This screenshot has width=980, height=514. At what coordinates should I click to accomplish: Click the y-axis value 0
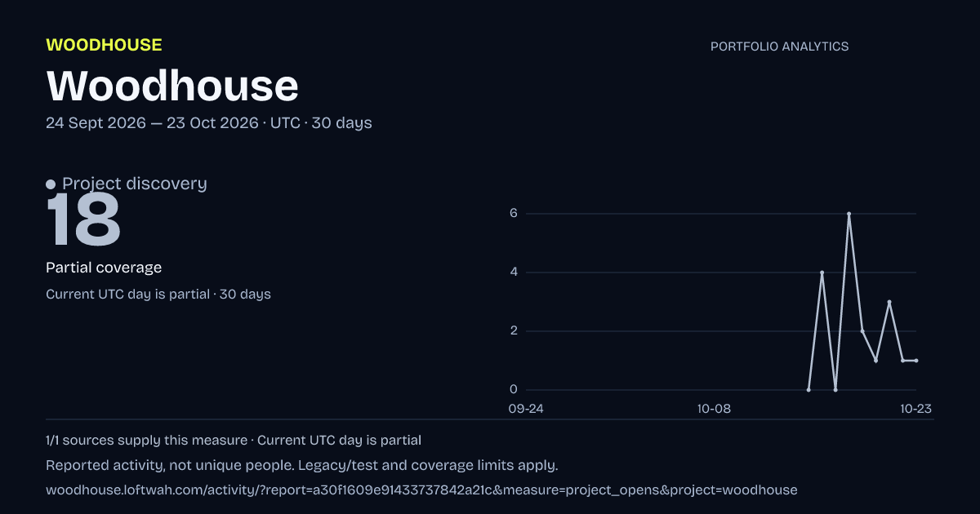coord(514,390)
